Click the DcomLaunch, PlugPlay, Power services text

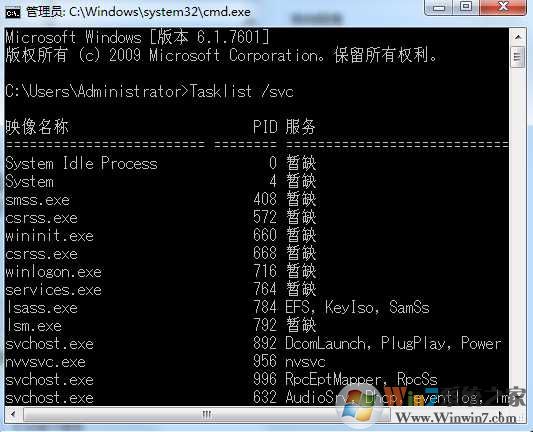(393, 344)
